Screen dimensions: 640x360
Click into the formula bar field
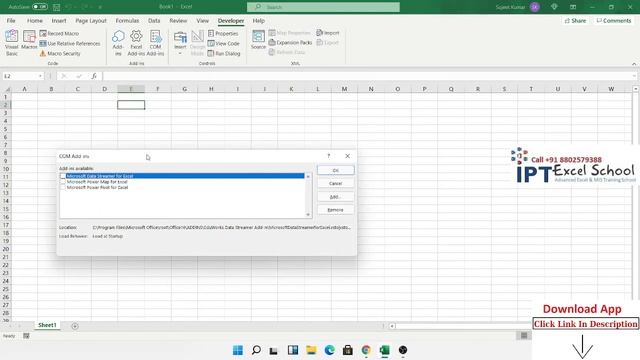[x=367, y=76]
